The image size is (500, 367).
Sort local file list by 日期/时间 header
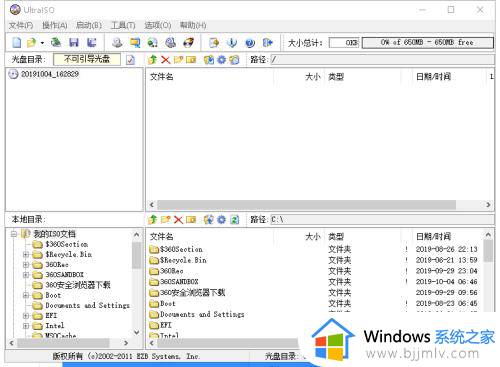pyautogui.click(x=433, y=237)
